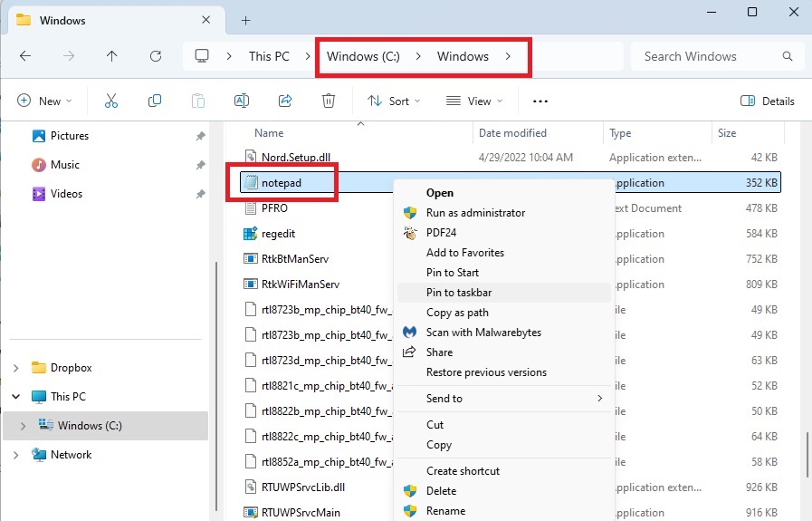Collapse the This PC tree node
Viewport: 812px width, 521px height.
point(15,397)
